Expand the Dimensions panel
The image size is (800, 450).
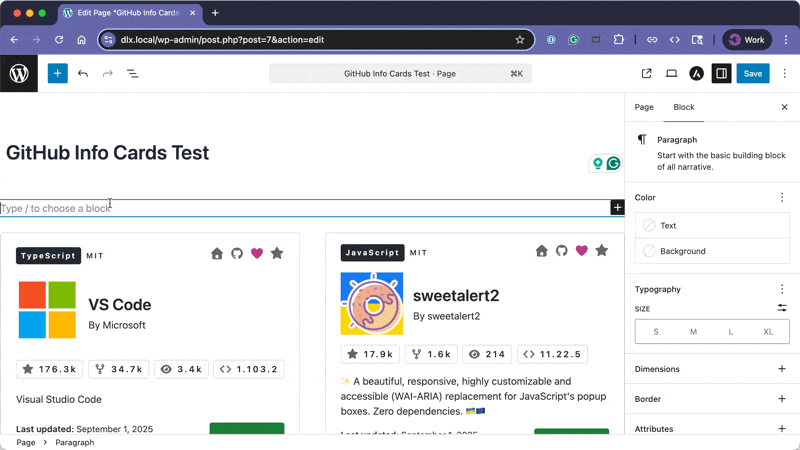781,369
